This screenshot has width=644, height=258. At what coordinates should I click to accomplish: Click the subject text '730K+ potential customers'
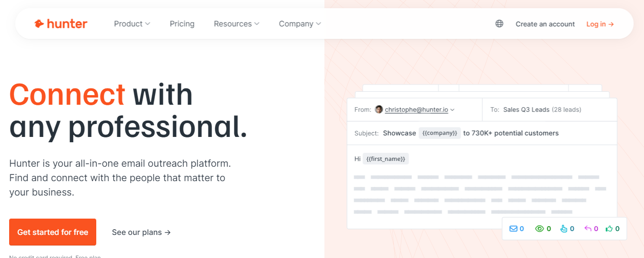point(515,133)
